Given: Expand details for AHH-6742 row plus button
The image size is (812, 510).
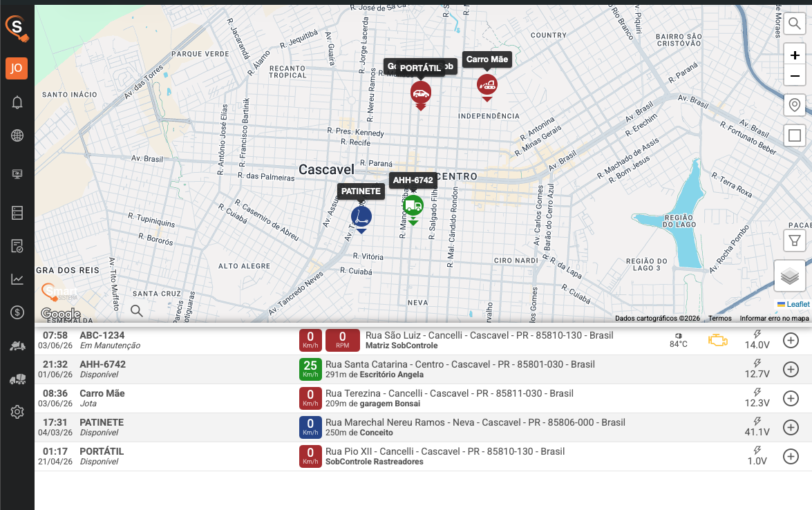Looking at the screenshot, I should 791,369.
